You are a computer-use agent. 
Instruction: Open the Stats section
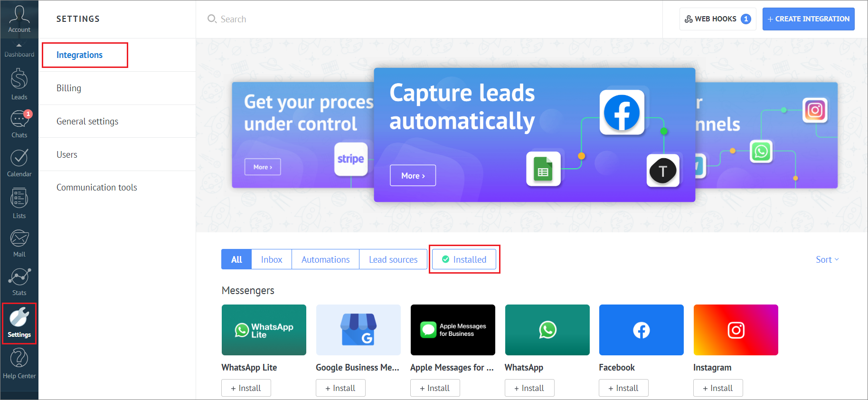19,282
